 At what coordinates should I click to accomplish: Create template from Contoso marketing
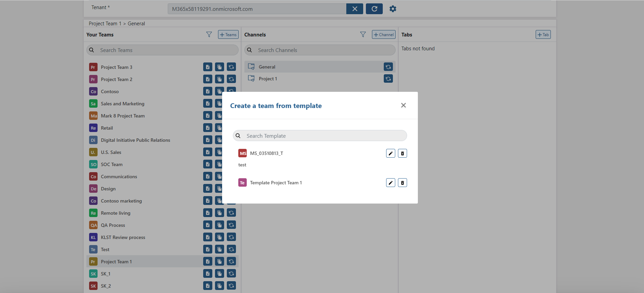208,201
